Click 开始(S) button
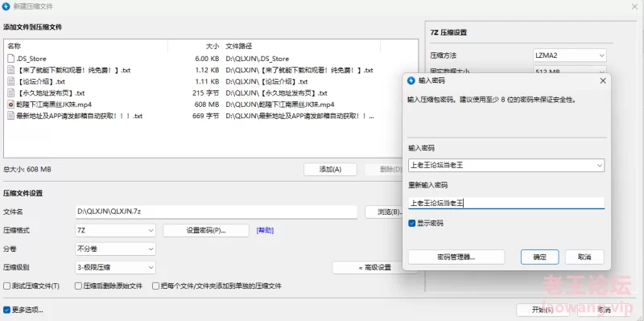The image size is (644, 321). (543, 310)
